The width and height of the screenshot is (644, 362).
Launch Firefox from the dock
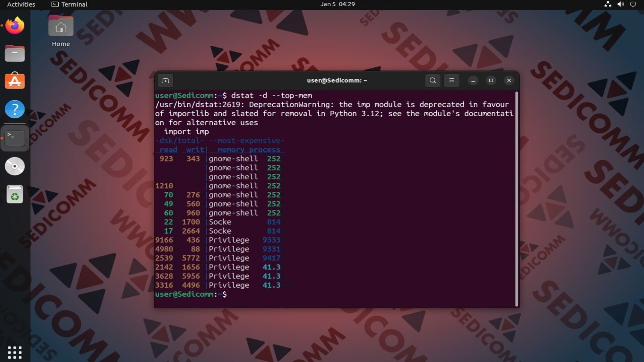pyautogui.click(x=15, y=26)
